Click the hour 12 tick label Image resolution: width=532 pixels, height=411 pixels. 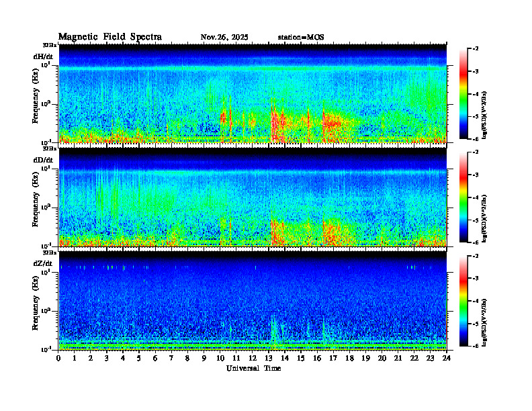253,359
